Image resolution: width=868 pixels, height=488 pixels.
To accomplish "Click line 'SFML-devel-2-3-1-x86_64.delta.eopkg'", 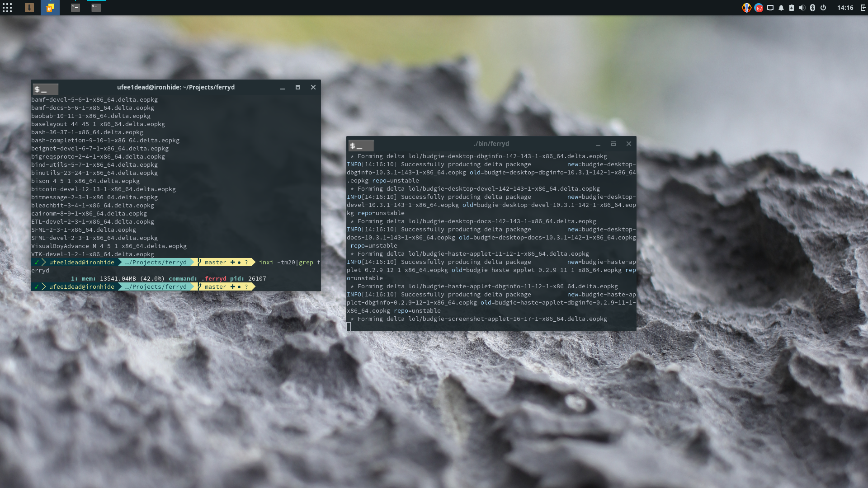I will [x=94, y=238].
